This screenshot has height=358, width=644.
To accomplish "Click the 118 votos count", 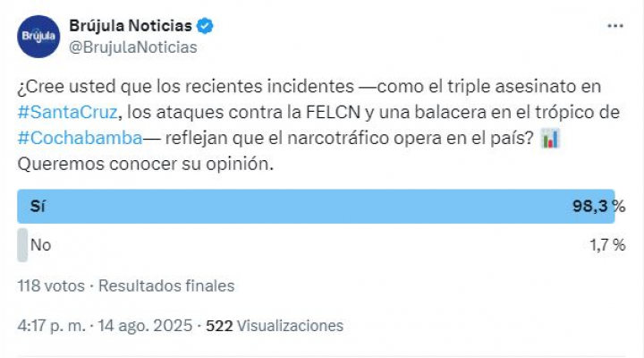I will [x=51, y=286].
